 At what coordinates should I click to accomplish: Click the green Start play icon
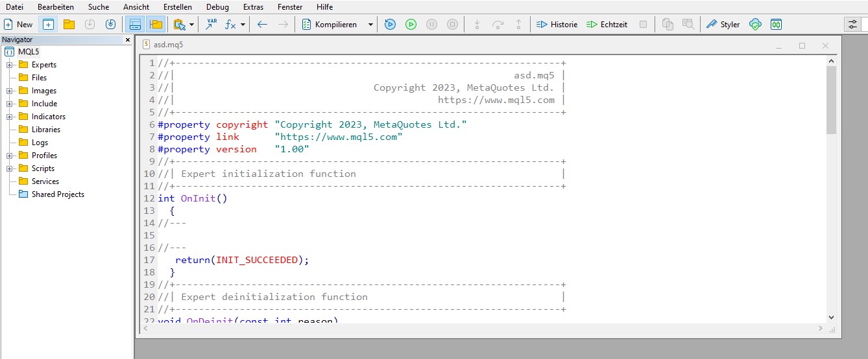(x=411, y=24)
